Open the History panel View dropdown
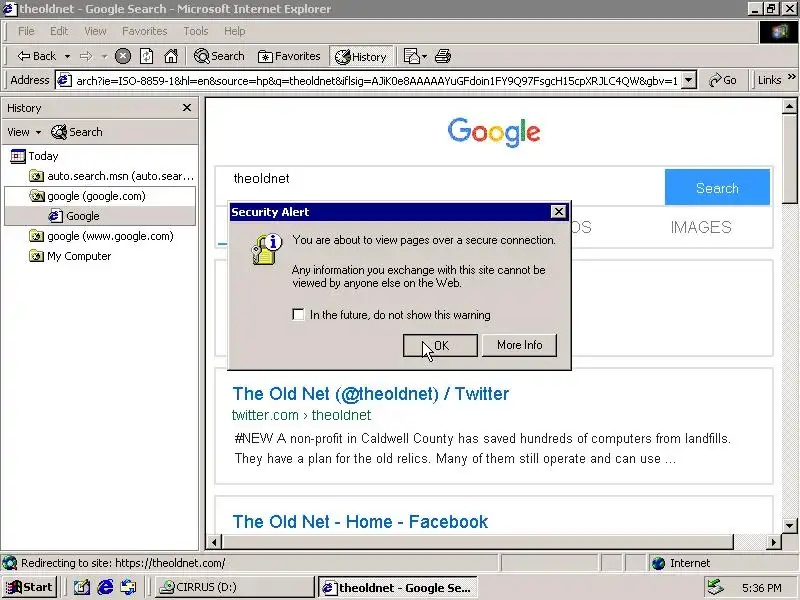The image size is (800, 600). (x=23, y=132)
